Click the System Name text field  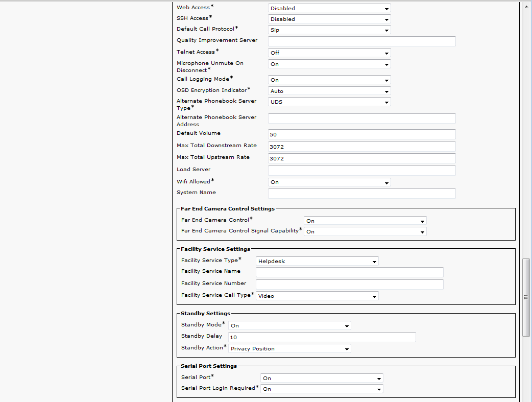click(x=361, y=194)
